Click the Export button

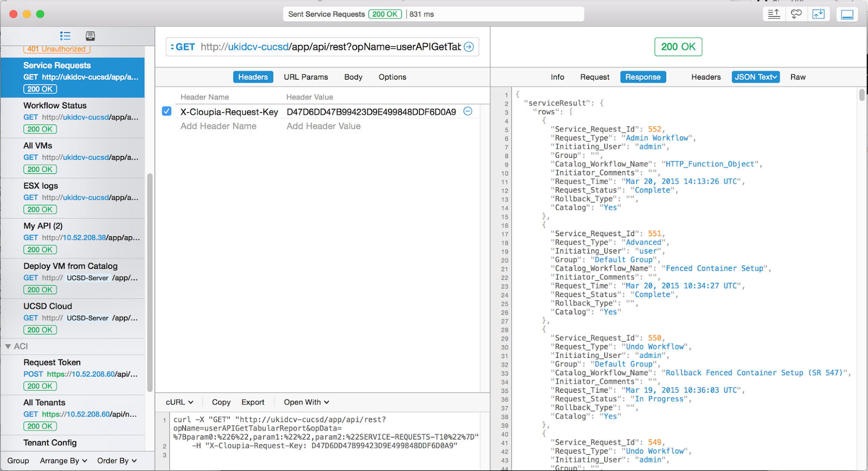(253, 402)
